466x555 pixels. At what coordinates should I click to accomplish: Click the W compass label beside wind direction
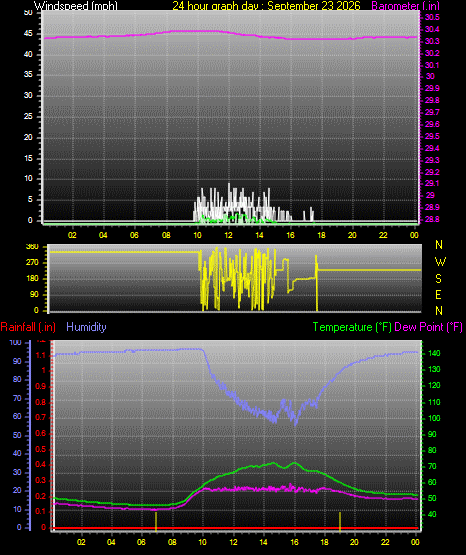click(x=440, y=262)
